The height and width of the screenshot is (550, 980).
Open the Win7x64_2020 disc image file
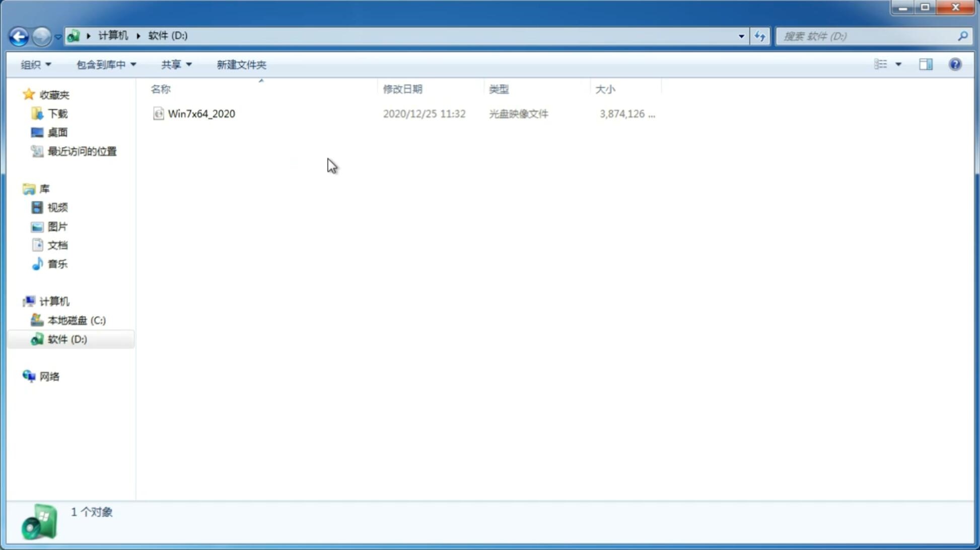(x=201, y=113)
